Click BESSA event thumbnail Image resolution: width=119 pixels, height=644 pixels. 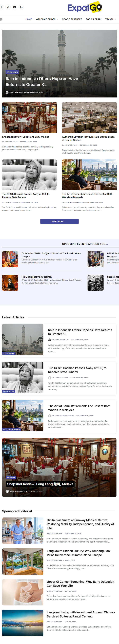pos(95,259)
